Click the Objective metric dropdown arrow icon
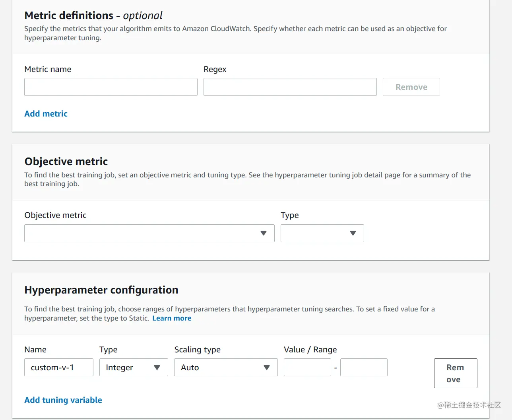The width and height of the screenshot is (512, 420). (x=263, y=233)
